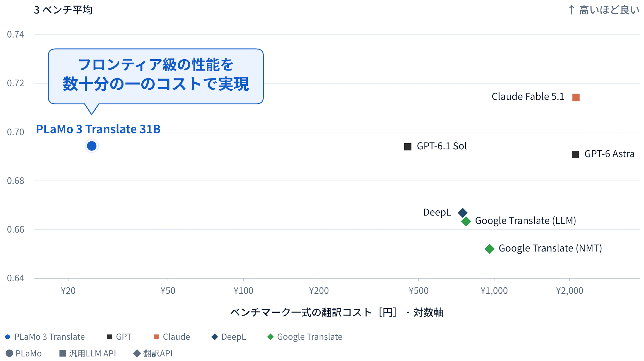This screenshot has width=644, height=361.
Task: Click the gray circle PLaMo shape legend icon
Action: point(9,354)
